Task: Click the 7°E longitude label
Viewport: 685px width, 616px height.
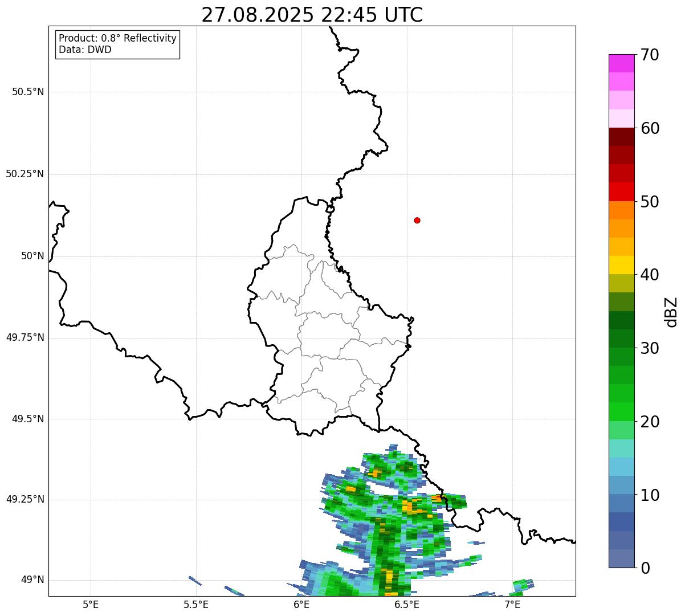Action: coord(512,605)
